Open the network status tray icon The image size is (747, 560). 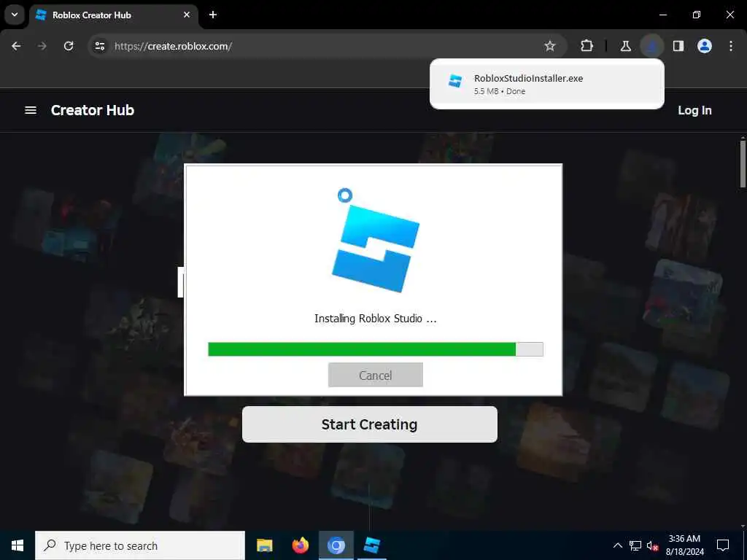635,545
